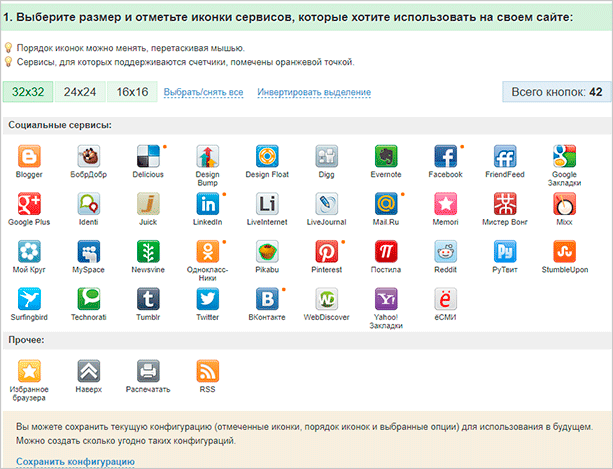This screenshot has height=469, width=613.
Task: Select the LiveInternet icon
Action: pos(267,204)
